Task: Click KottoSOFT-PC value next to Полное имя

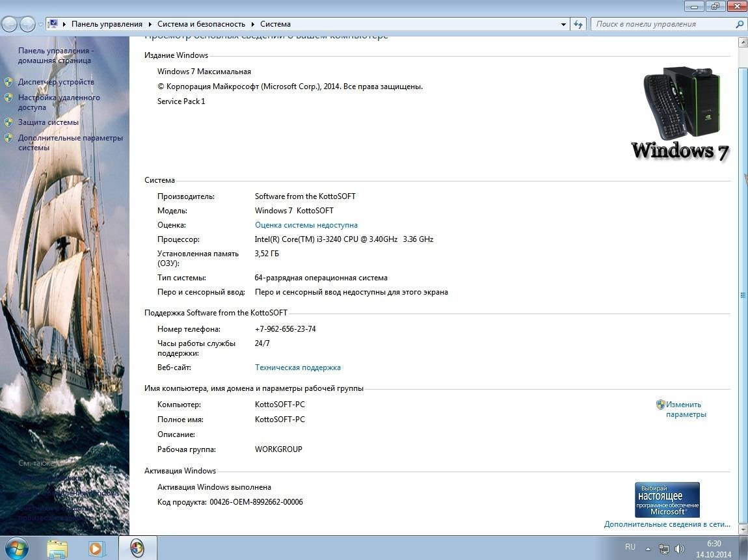Action: 280,420
